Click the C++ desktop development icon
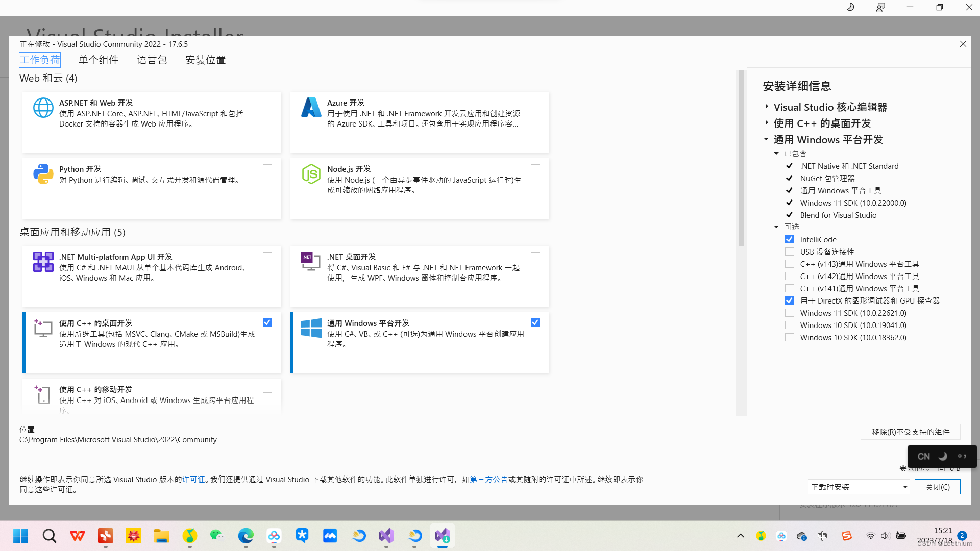 point(43,328)
